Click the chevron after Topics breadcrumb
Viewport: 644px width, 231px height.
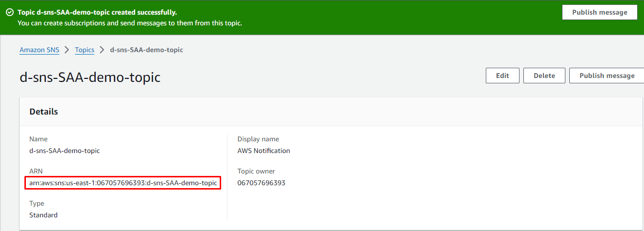(102, 50)
